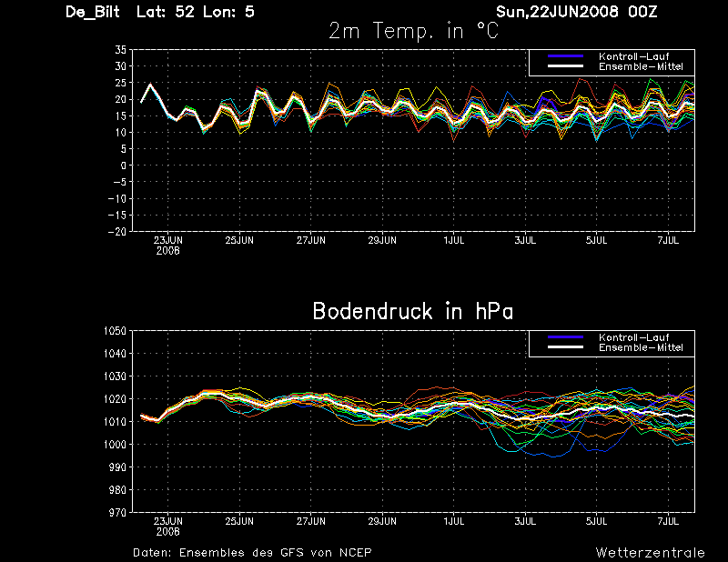
Task: Click Ensemble-Mittel text in the pressure legend
Action: pyautogui.click(x=640, y=348)
